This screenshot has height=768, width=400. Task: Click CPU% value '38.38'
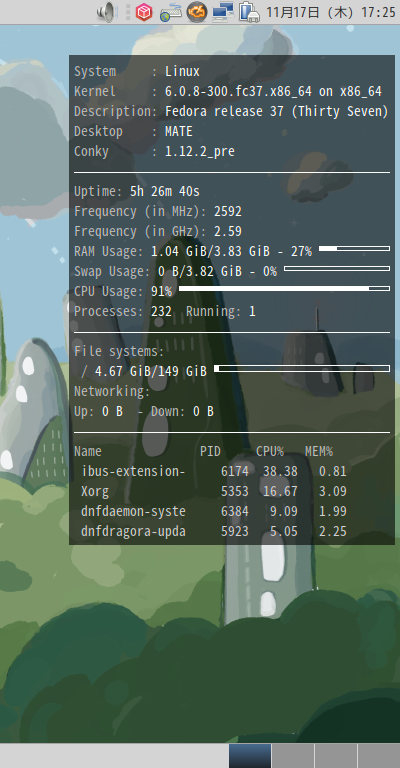point(280,471)
